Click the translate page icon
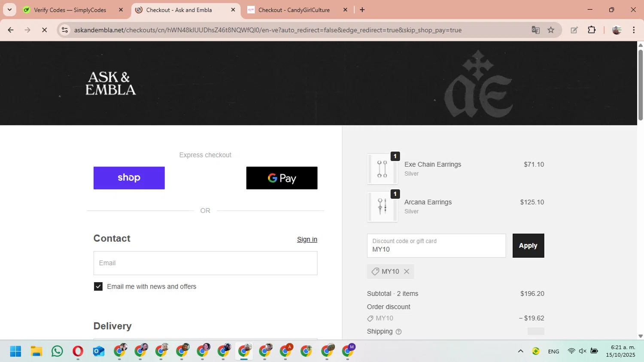The width and height of the screenshot is (644, 362). pos(535,30)
